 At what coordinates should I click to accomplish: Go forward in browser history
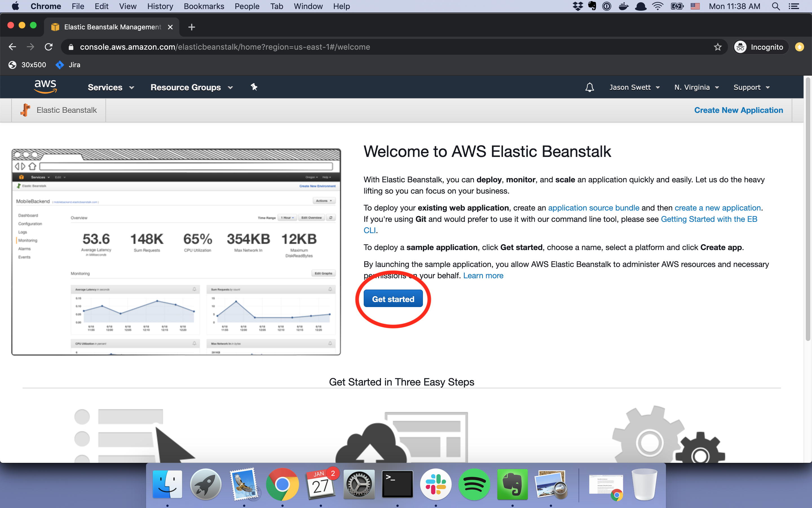click(x=30, y=47)
